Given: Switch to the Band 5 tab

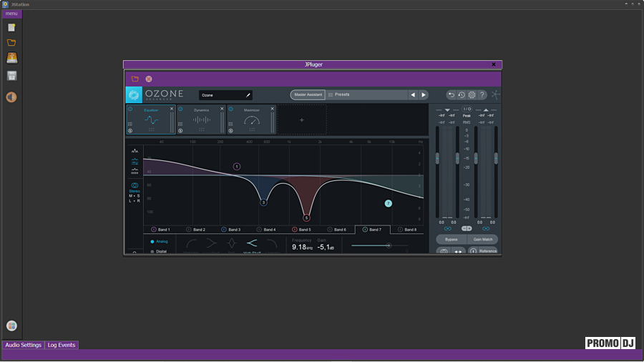Looking at the screenshot, I should [x=302, y=230].
